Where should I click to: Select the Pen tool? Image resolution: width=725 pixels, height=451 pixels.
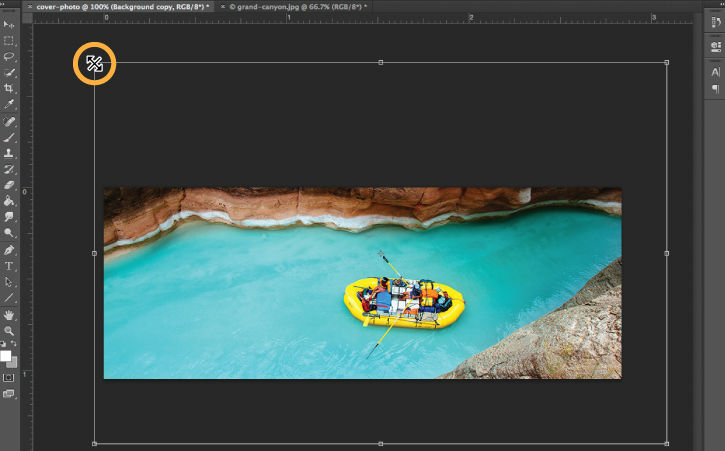point(8,250)
